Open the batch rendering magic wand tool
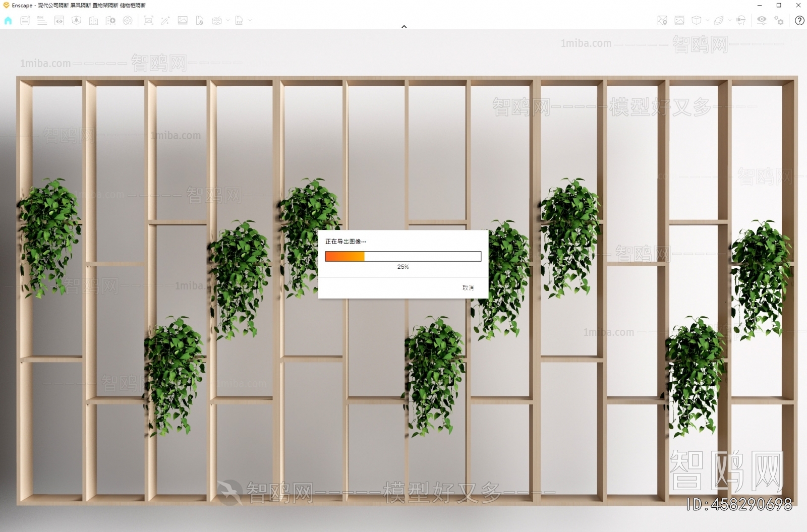This screenshot has height=532, width=807. click(x=166, y=21)
